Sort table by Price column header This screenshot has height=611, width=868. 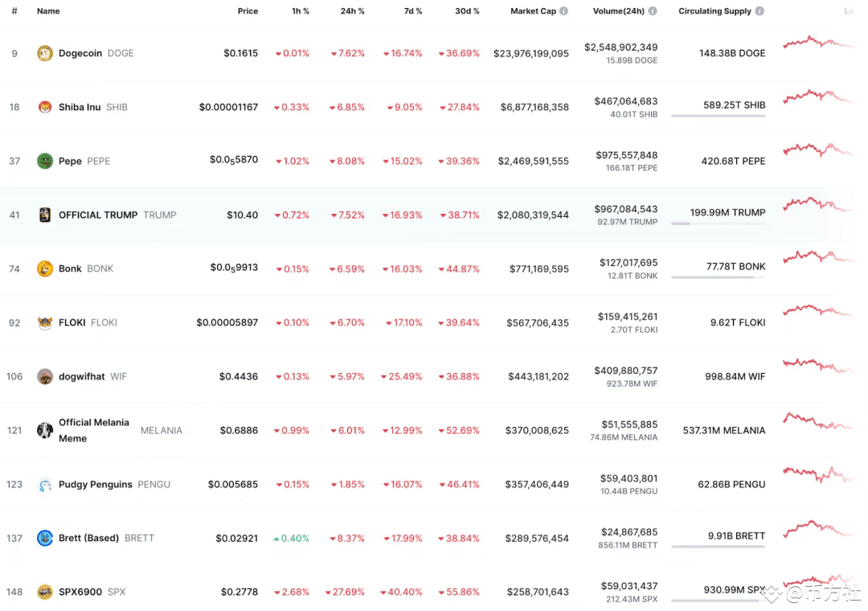[x=248, y=11]
